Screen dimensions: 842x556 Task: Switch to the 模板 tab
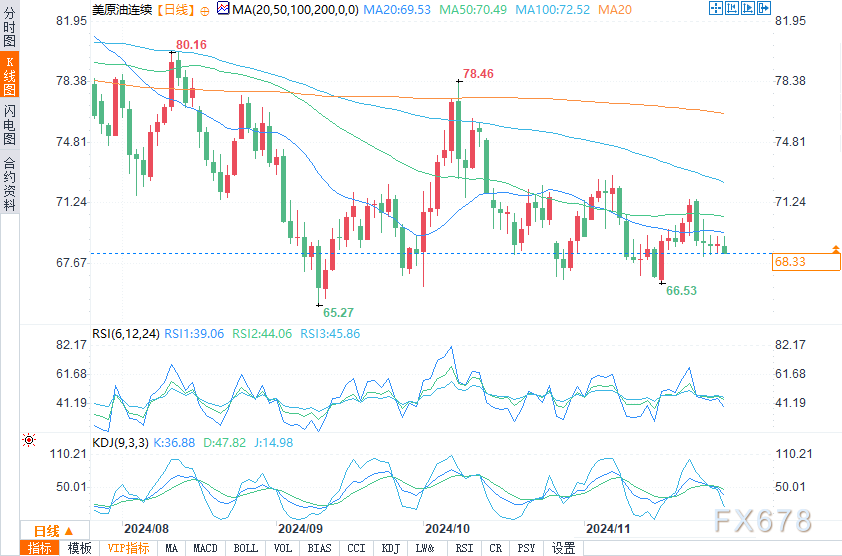click(80, 548)
